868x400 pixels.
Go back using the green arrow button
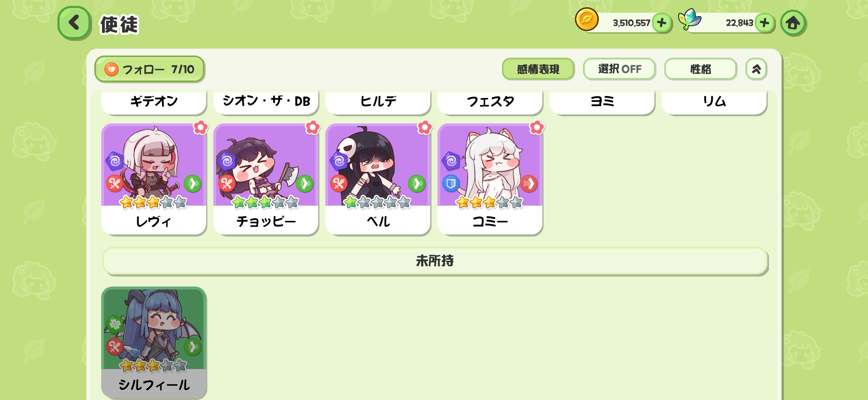[x=74, y=23]
